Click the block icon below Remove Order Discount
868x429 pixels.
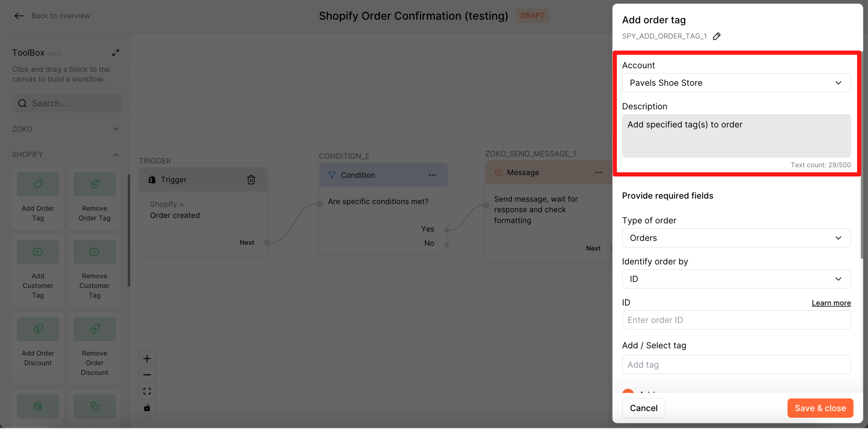[x=94, y=406]
